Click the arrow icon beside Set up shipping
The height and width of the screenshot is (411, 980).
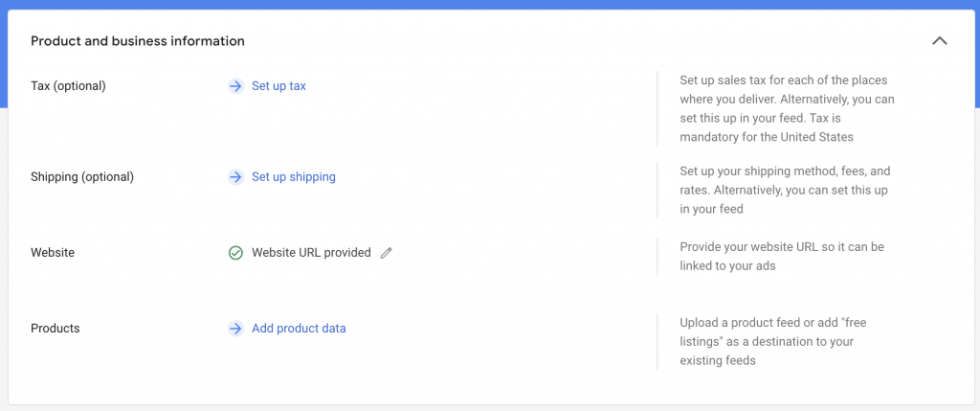pos(235,177)
